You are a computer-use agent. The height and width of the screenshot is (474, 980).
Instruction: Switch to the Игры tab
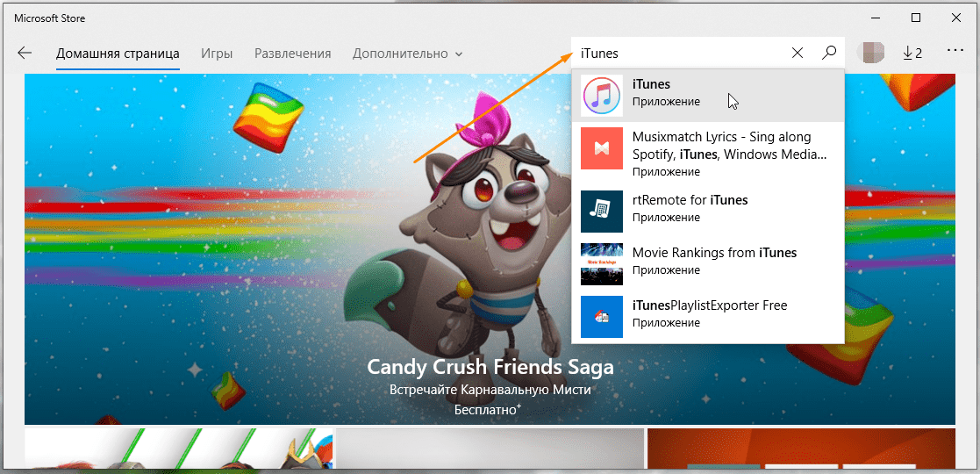point(217,54)
